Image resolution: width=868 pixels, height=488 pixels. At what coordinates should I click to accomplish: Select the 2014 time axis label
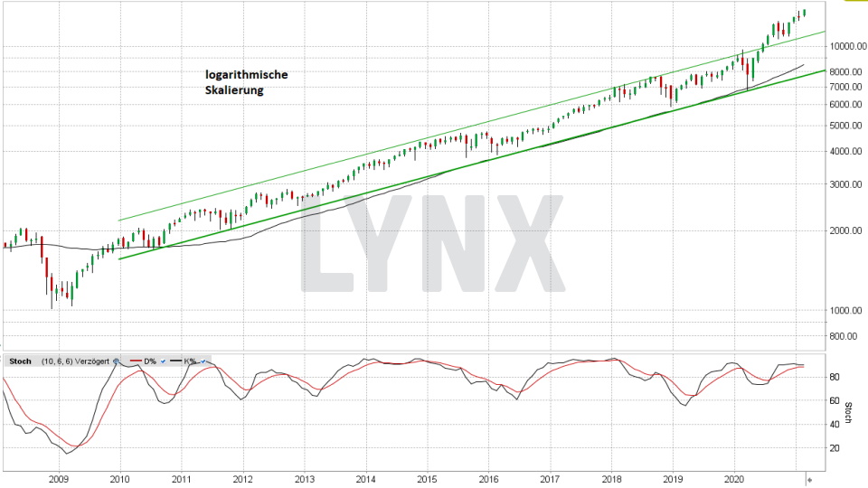(x=366, y=479)
